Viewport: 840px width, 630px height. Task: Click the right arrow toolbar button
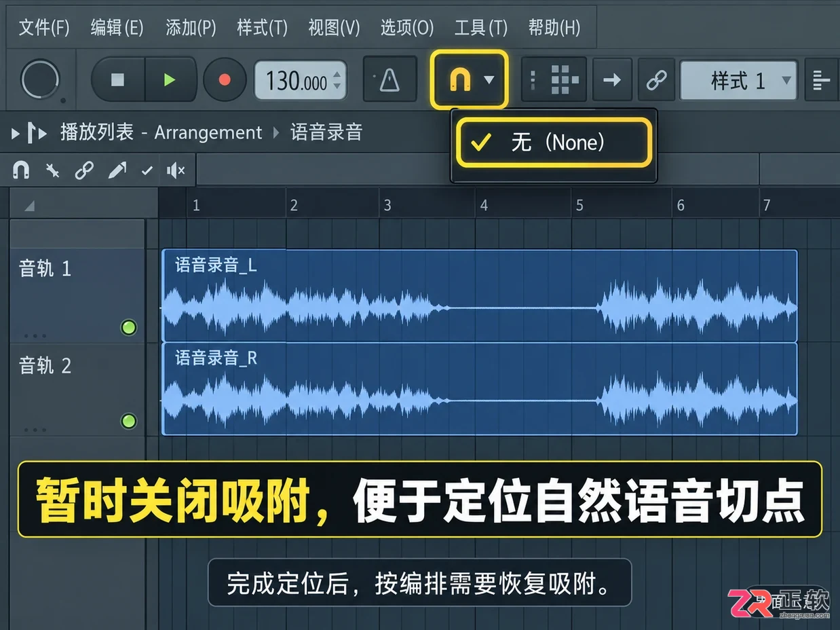[612, 80]
